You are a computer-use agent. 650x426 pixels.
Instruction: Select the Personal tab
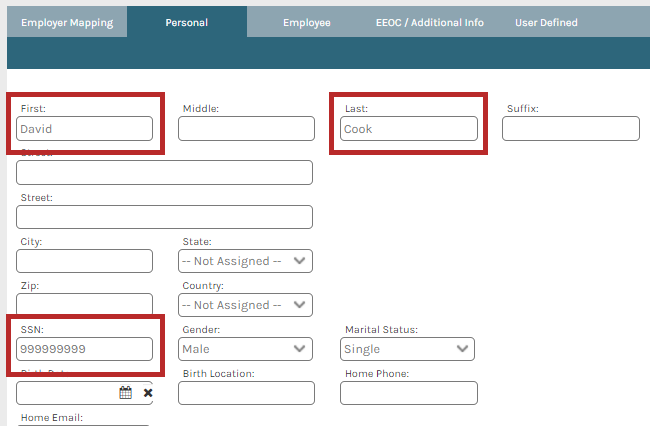[x=186, y=22]
